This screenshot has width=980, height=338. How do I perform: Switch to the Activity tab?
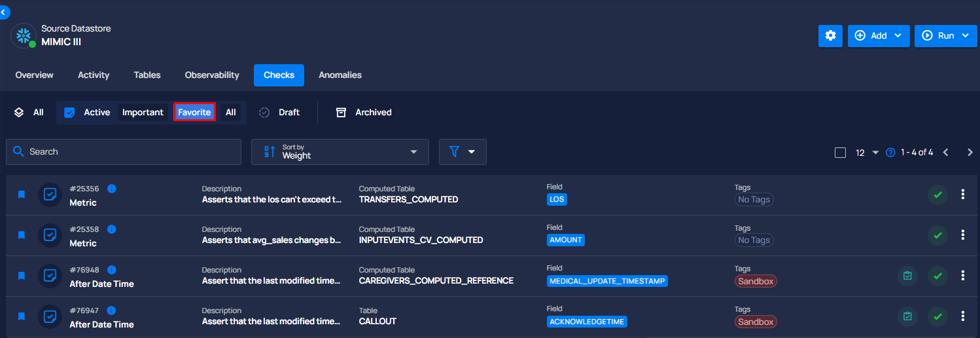[94, 75]
